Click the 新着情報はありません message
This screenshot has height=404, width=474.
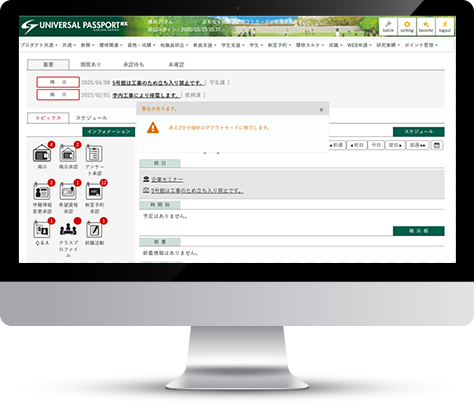click(x=171, y=253)
